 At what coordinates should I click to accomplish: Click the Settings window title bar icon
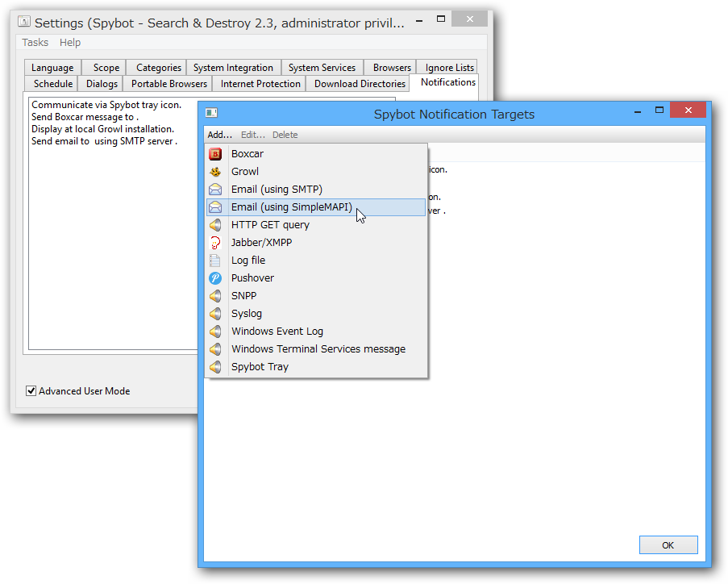tap(24, 21)
